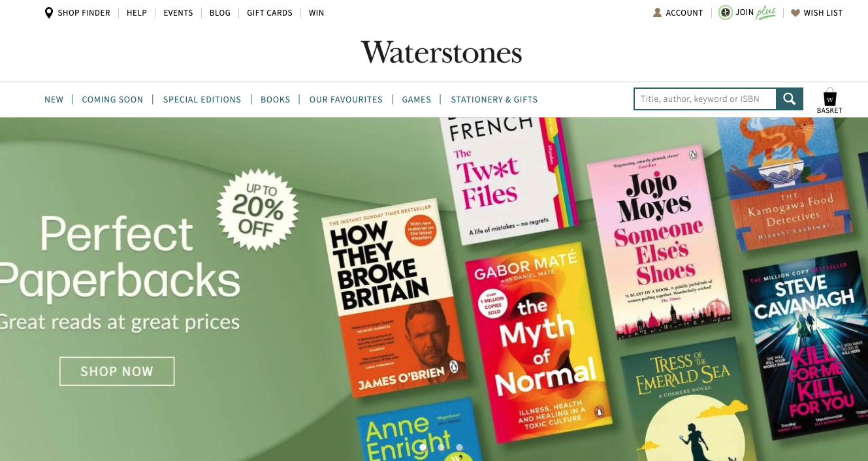Click the magnifying glass search button
Screen dimensions: 868x461
pos(790,99)
